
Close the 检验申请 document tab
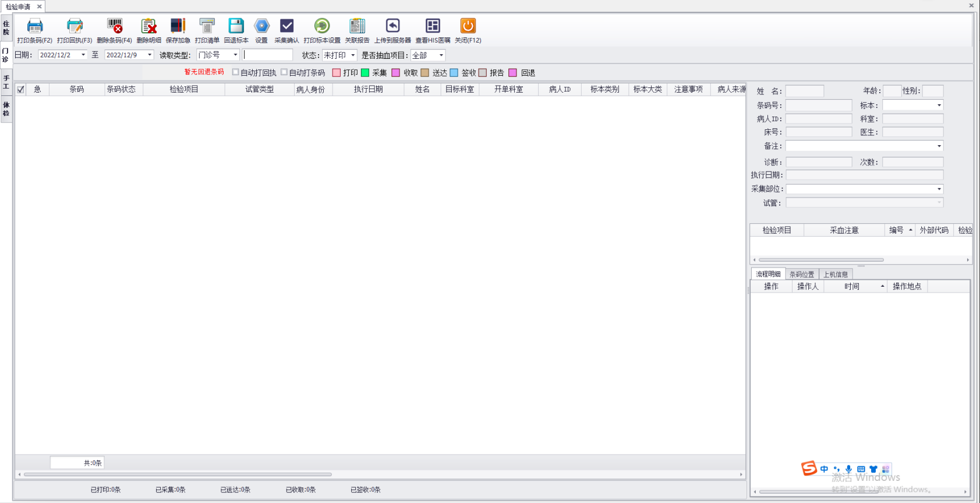pos(40,6)
